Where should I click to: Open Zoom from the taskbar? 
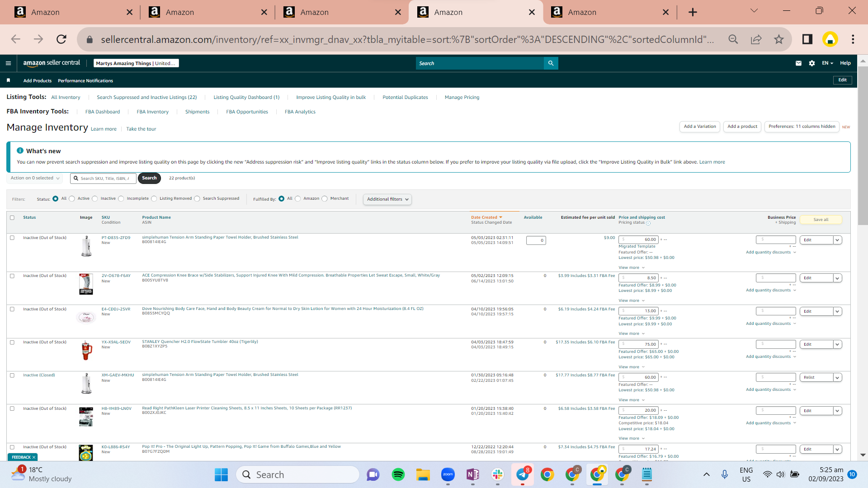pos(448,474)
